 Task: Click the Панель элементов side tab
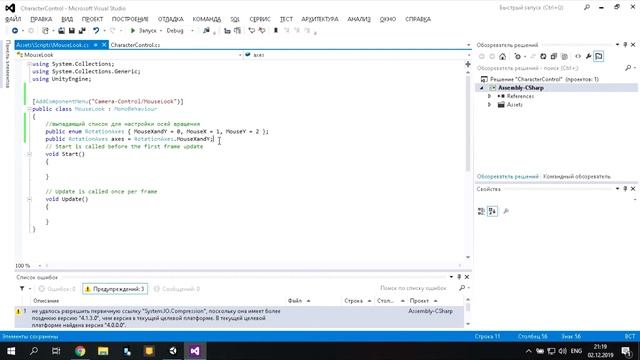click(x=8, y=63)
